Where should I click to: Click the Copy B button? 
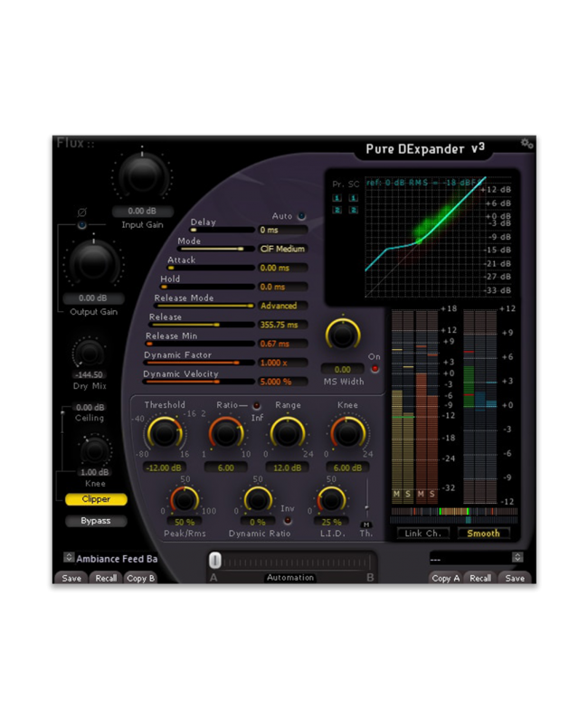(x=140, y=578)
